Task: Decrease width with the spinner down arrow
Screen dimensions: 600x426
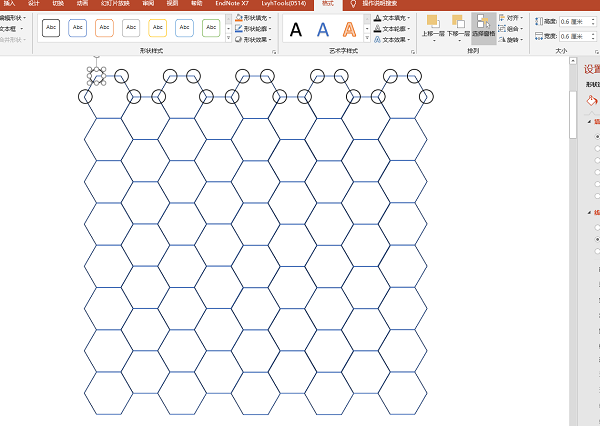Action: point(593,39)
